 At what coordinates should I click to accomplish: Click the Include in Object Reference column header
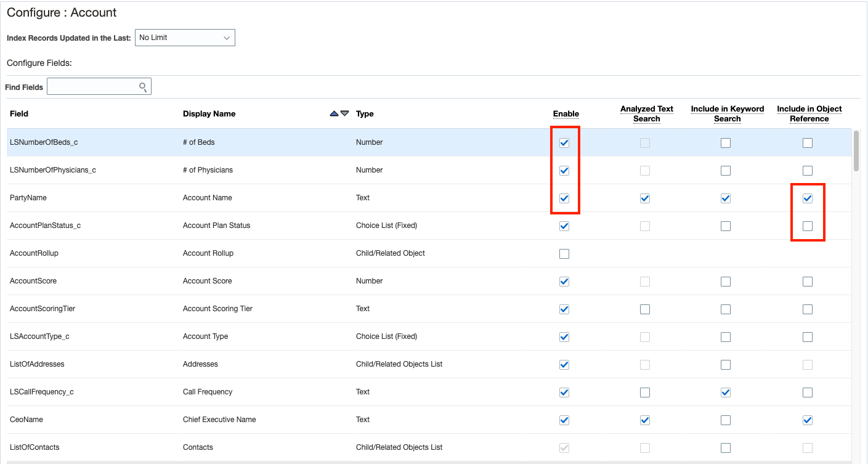pos(808,113)
